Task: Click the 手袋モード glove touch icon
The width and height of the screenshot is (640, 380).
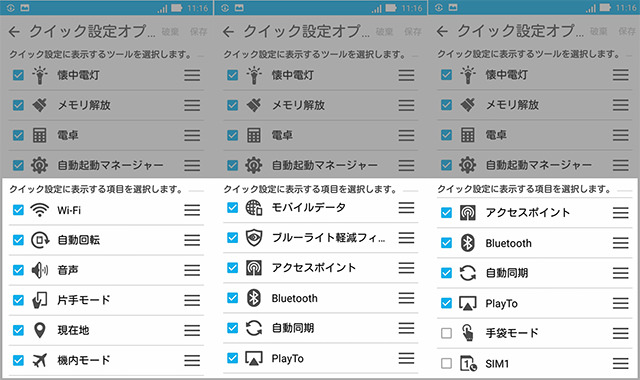Action: [x=467, y=333]
